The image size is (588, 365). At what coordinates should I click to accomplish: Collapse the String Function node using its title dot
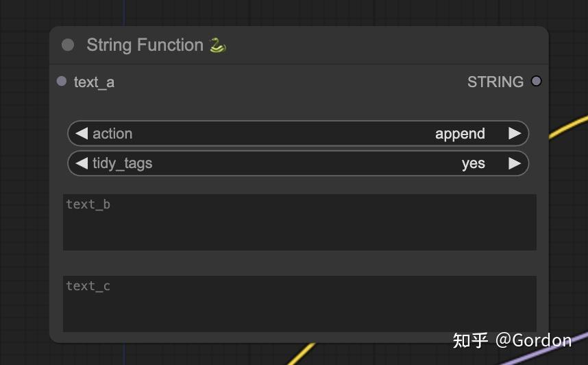68,45
